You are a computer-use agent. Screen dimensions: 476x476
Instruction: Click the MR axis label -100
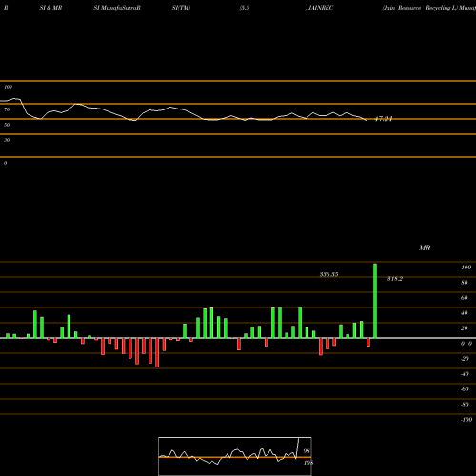pos(466,420)
